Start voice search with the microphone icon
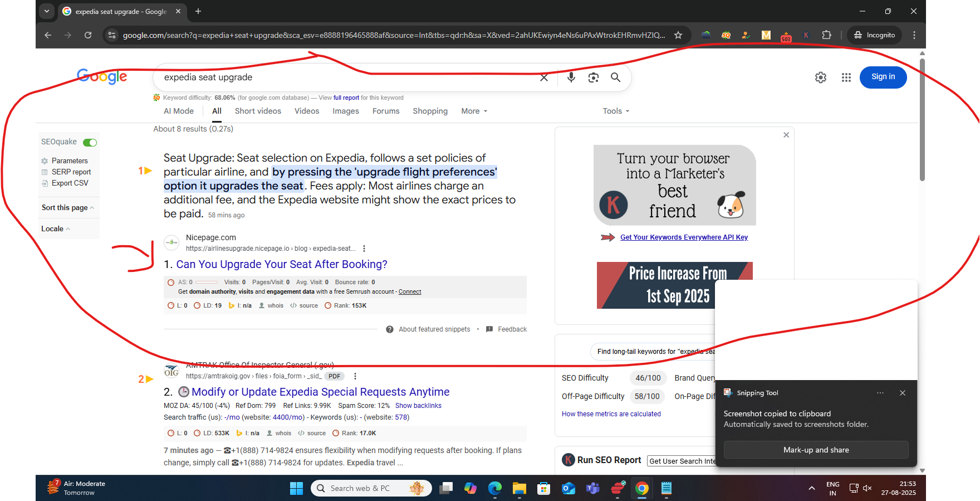The height and width of the screenshot is (501, 980). coord(571,77)
